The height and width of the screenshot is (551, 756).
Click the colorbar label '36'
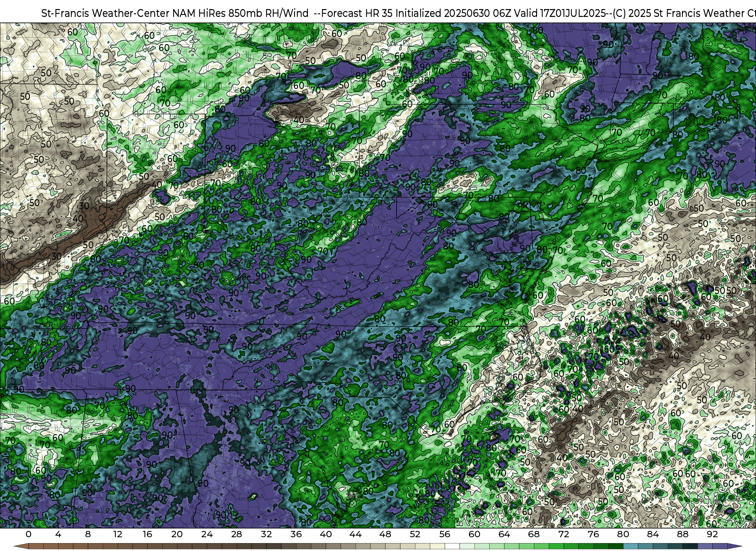click(x=296, y=534)
